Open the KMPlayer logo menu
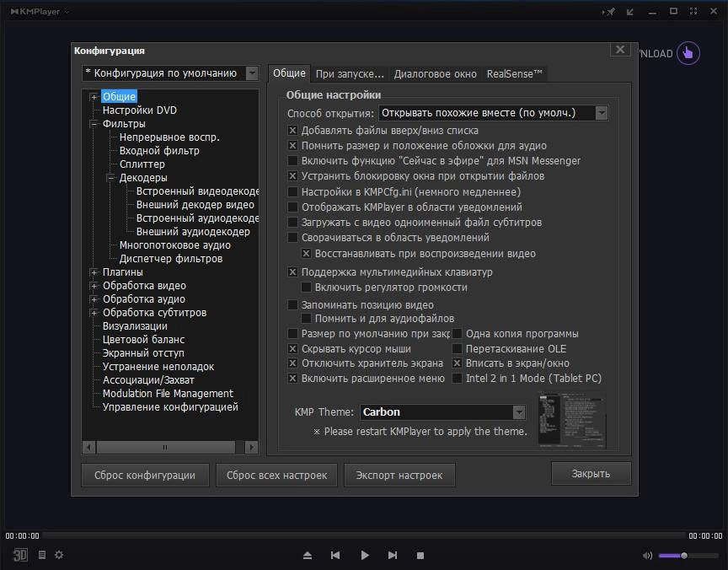This screenshot has height=570, width=728. coord(35,12)
